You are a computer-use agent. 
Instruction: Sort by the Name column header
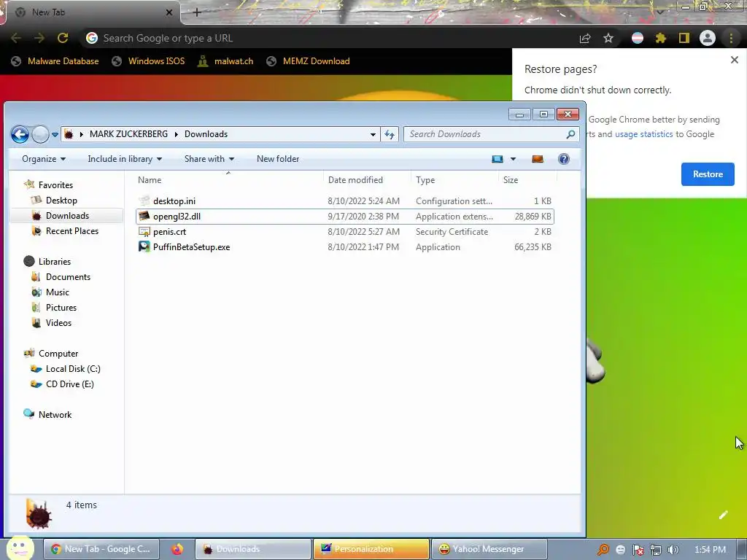tap(228, 180)
